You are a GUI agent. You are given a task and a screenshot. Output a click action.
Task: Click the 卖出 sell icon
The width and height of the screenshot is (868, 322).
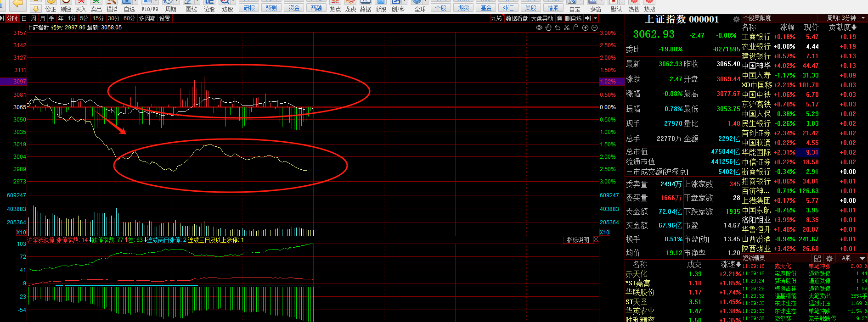[96, 6]
